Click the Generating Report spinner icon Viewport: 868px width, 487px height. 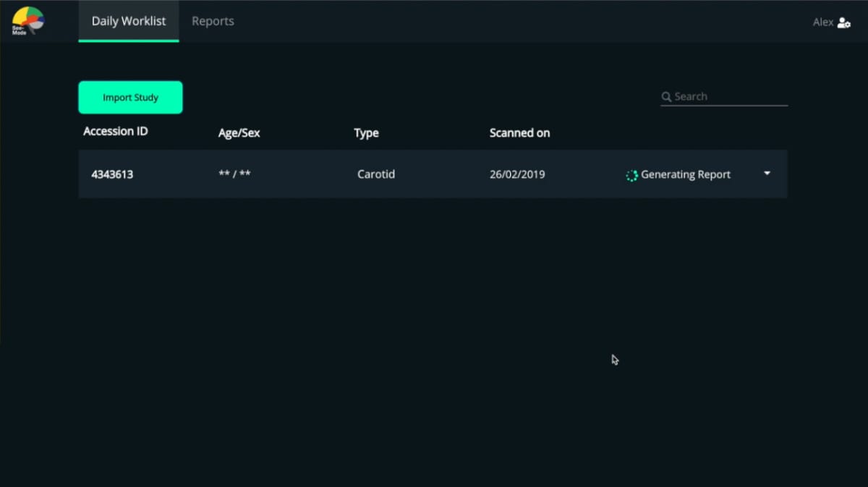point(631,175)
